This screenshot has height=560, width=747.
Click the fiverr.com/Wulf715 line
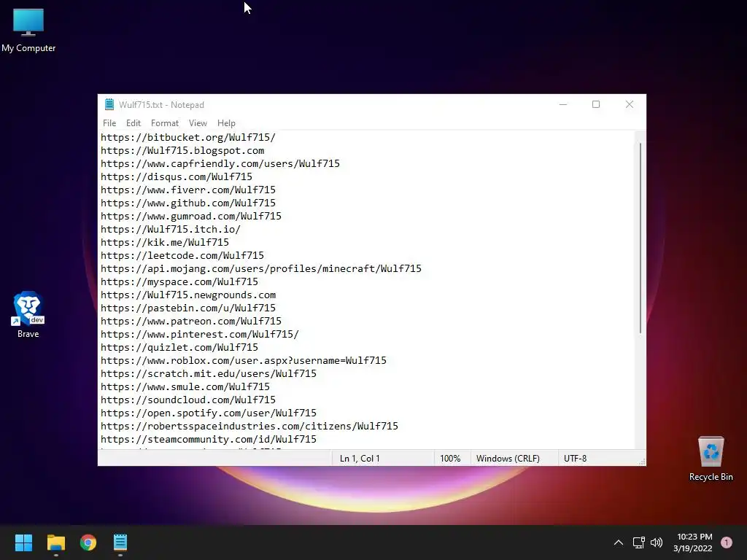(187, 190)
